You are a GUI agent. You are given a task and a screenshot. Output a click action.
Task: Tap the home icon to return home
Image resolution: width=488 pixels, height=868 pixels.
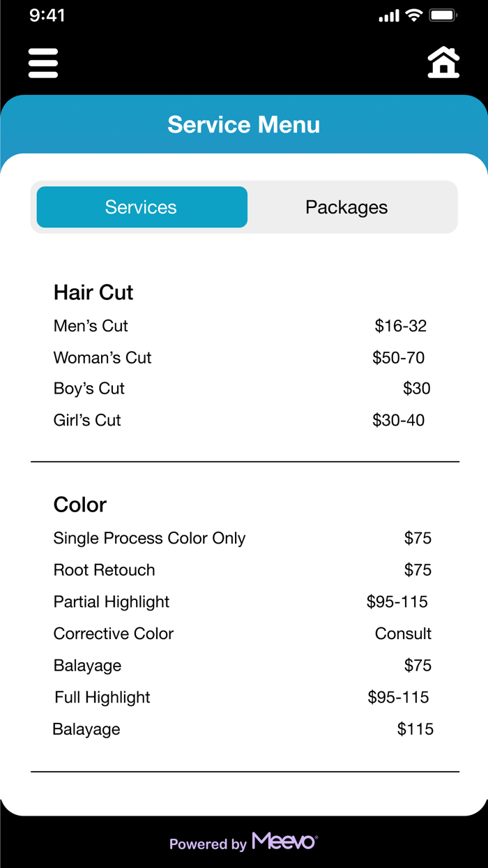pos(443,62)
